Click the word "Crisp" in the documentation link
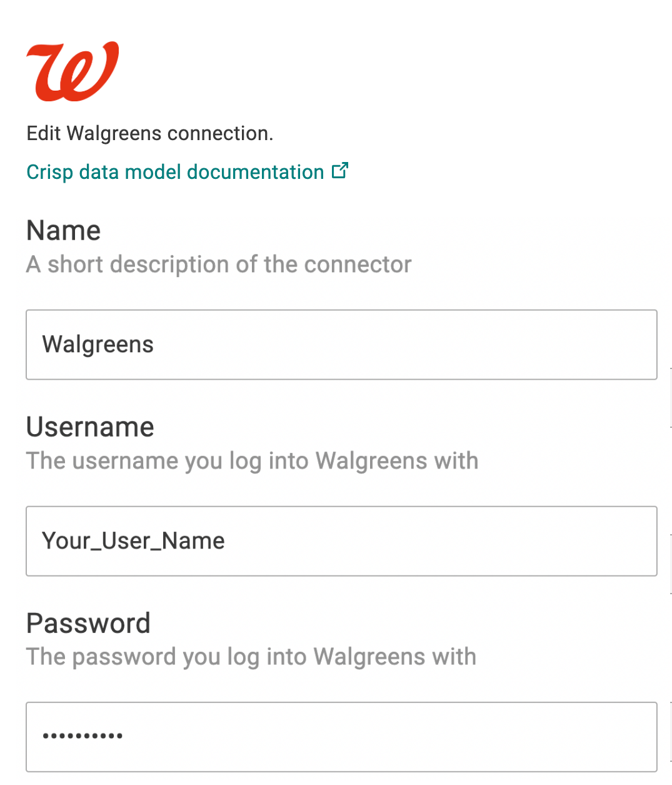 pyautogui.click(x=49, y=172)
